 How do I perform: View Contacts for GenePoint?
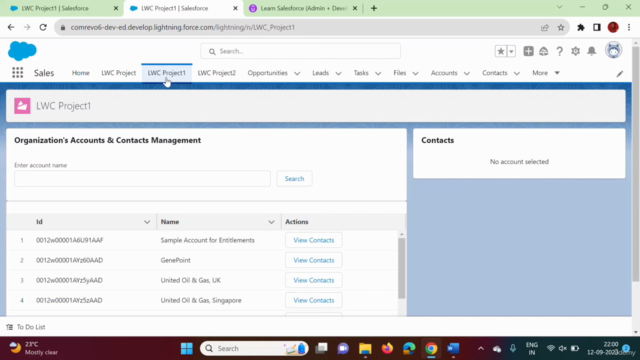[313, 260]
